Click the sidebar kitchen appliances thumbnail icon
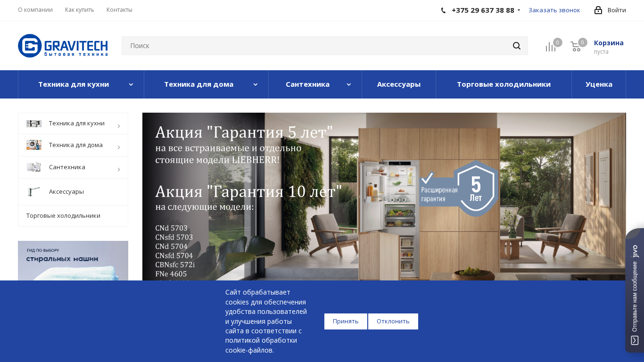The width and height of the screenshot is (644, 362). click(x=34, y=123)
